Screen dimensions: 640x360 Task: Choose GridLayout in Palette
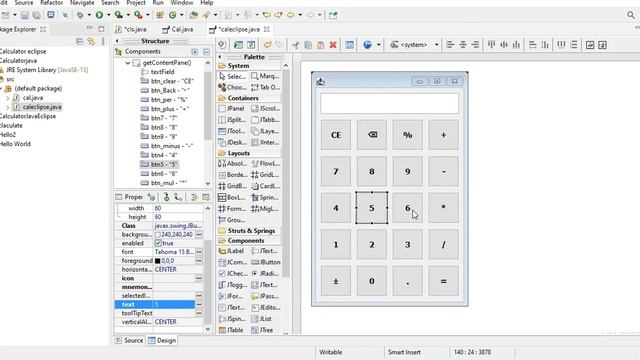[264, 175]
